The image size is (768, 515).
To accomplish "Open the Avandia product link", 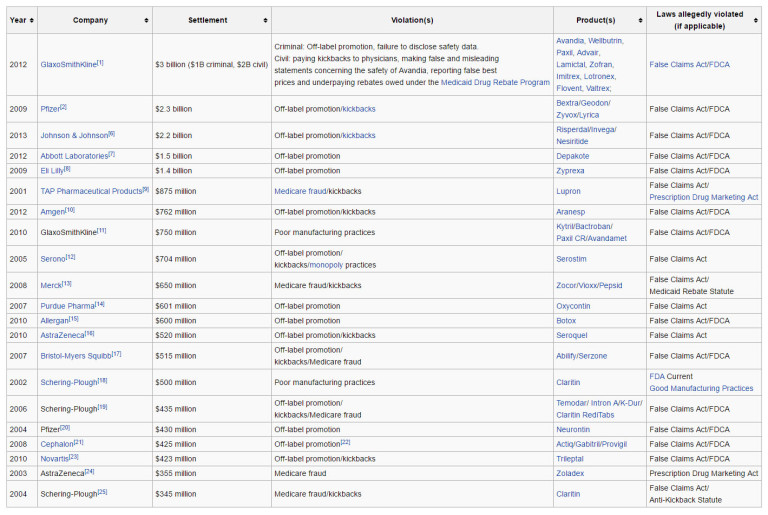I will coord(570,41).
